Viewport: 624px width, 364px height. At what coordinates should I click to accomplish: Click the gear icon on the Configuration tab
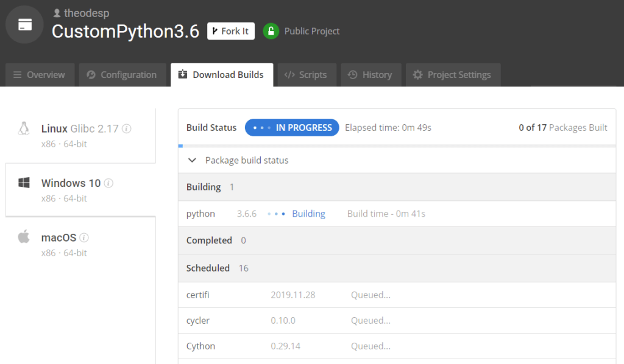point(91,74)
